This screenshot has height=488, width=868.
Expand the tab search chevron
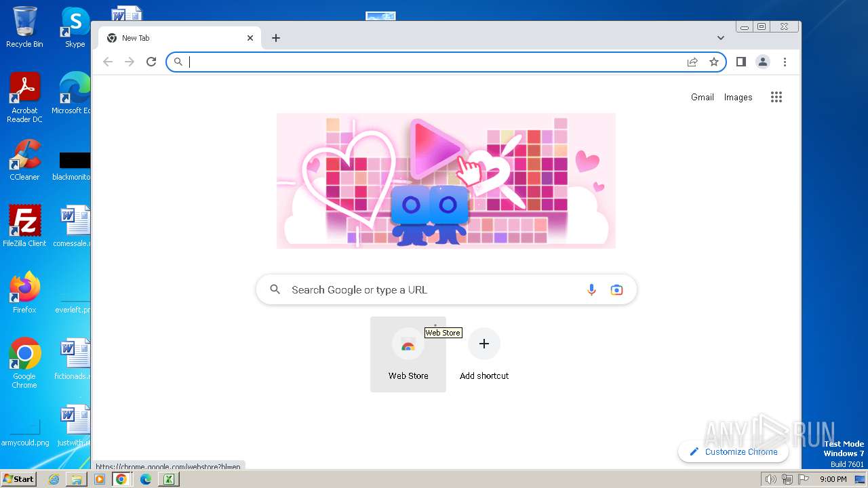pyautogui.click(x=721, y=38)
